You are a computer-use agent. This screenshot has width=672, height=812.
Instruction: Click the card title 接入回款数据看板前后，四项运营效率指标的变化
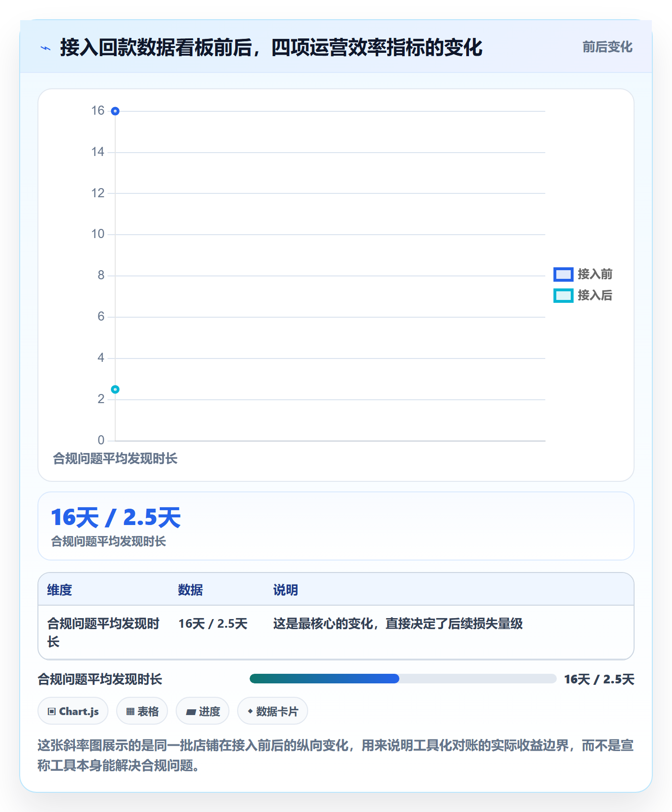[271, 48]
